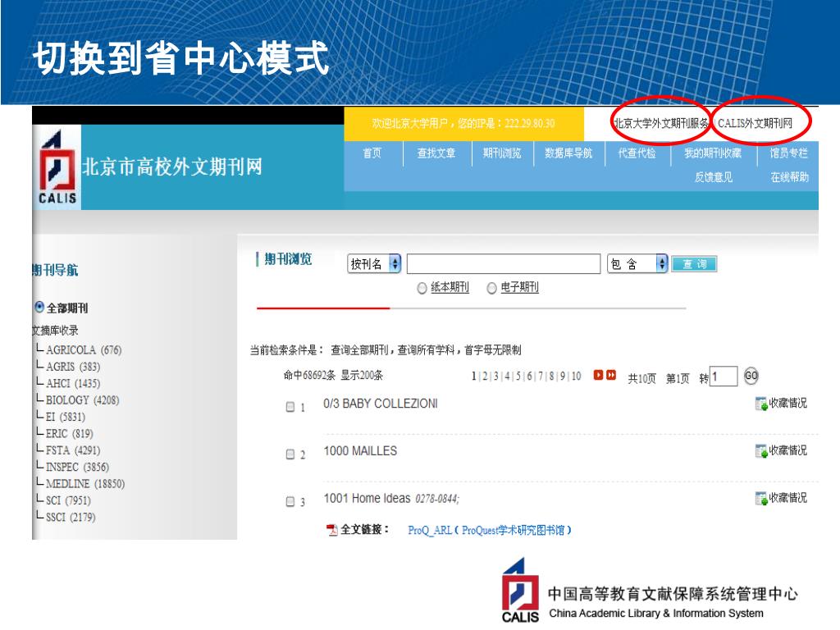The width and height of the screenshot is (840, 630).
Task: Open the 查找文章 menu item
Action: point(436,153)
